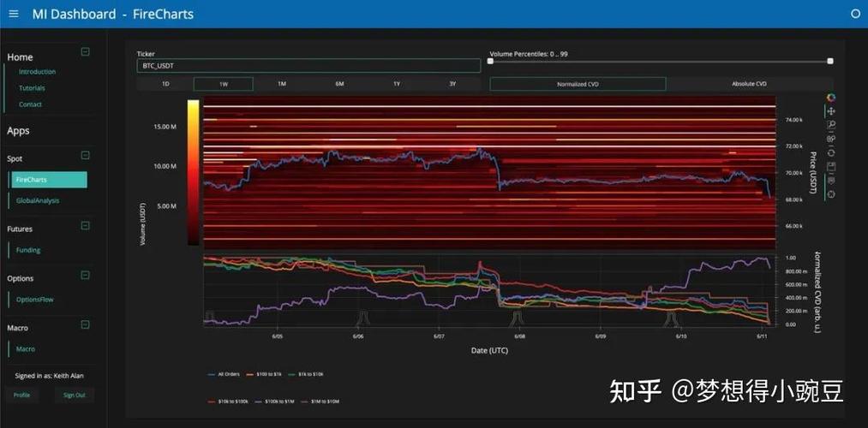Select the Pan tool icon
The height and width of the screenshot is (428, 868).
click(x=831, y=111)
